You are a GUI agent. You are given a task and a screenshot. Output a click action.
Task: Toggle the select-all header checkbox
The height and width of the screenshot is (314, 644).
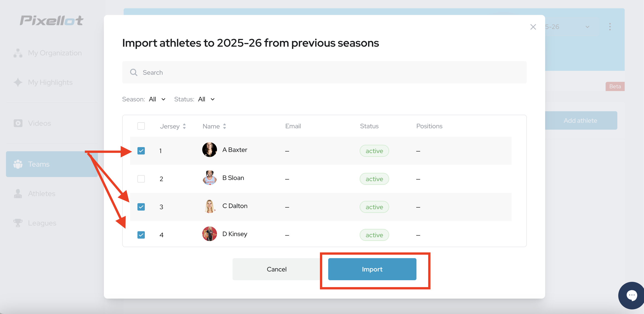141,126
